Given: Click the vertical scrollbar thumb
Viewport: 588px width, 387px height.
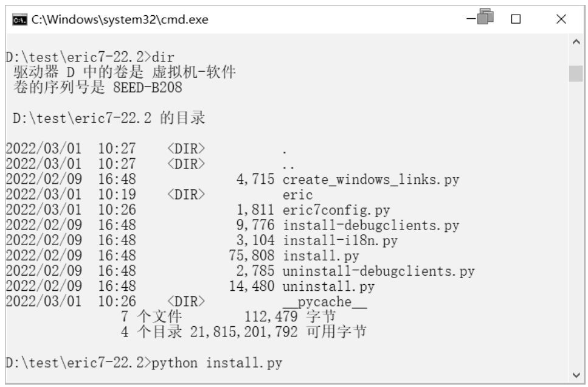Looking at the screenshot, I should coord(575,74).
